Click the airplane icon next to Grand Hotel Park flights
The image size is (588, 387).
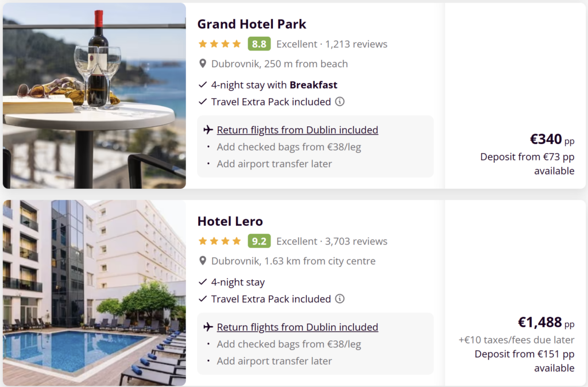(x=207, y=129)
